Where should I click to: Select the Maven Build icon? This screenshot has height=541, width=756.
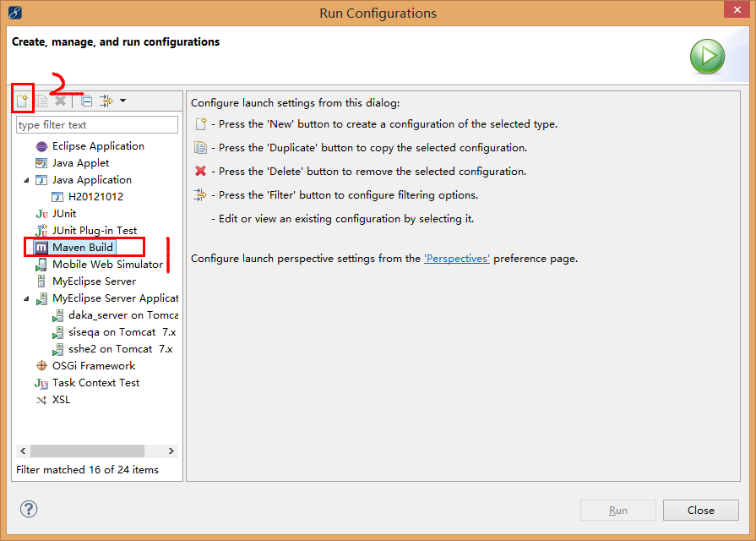click(41, 248)
